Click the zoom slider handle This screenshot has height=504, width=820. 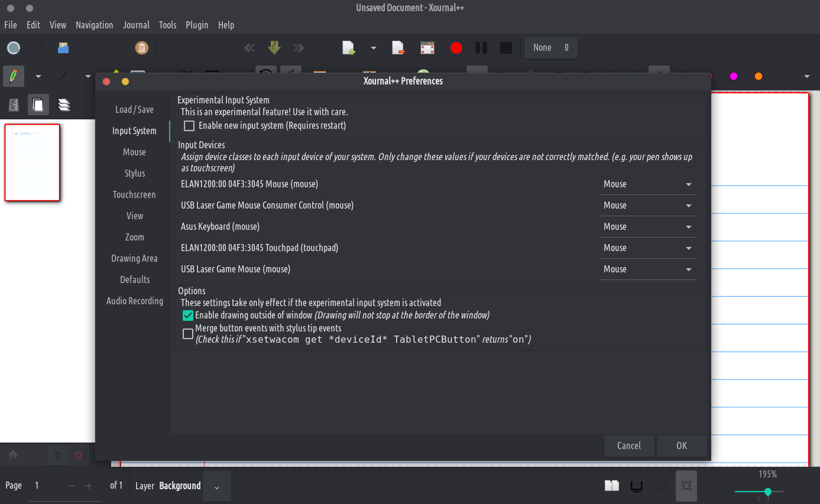coord(767,492)
